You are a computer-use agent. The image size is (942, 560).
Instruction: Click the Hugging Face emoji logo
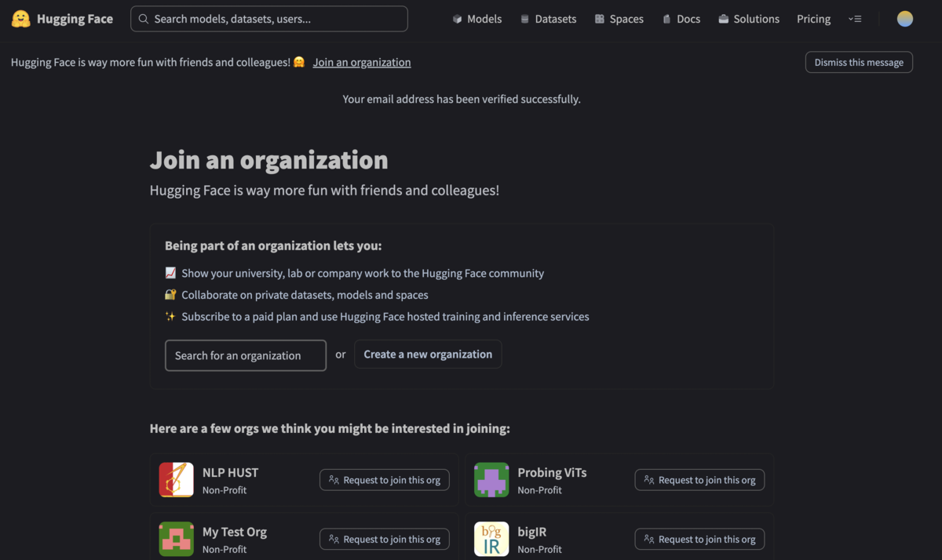[x=21, y=19]
